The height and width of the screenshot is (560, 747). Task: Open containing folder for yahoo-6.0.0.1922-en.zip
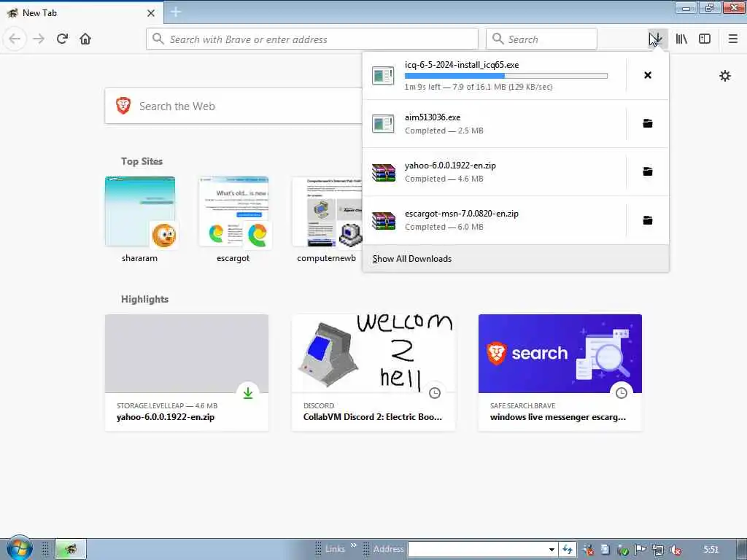pyautogui.click(x=648, y=171)
